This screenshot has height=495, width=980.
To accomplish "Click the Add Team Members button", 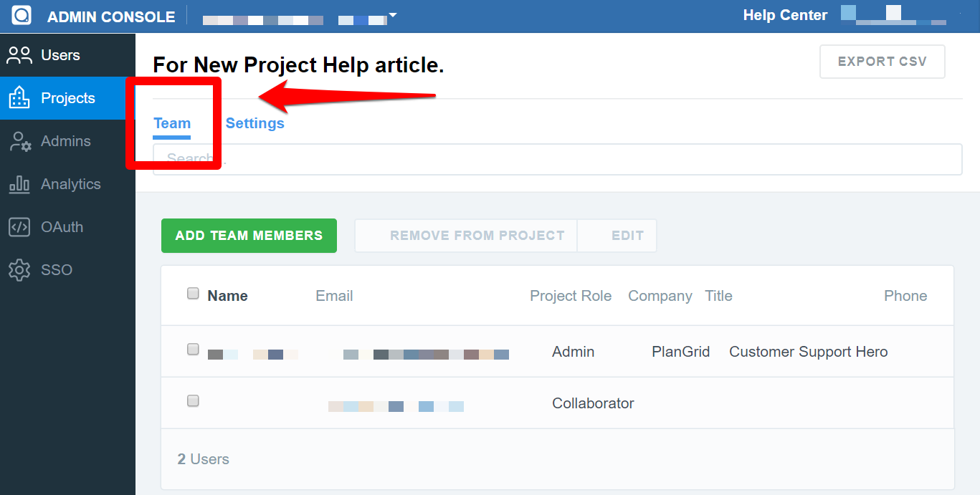I will pos(249,236).
